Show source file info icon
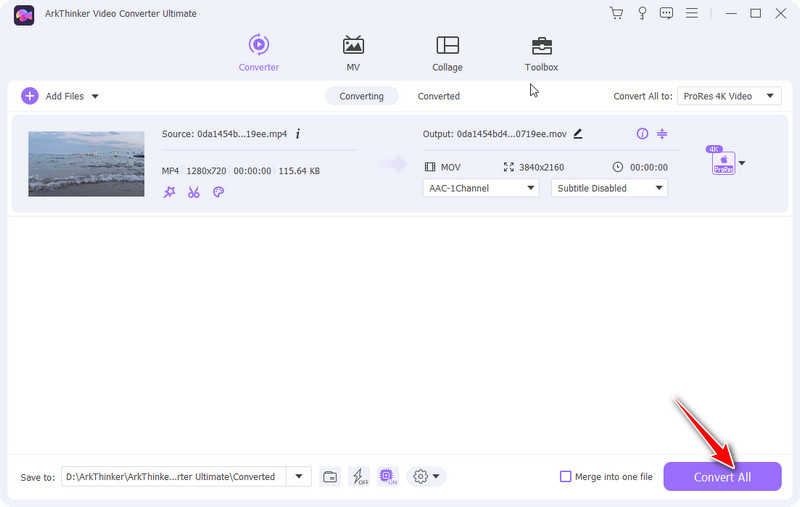The height and width of the screenshot is (507, 800). pos(297,134)
